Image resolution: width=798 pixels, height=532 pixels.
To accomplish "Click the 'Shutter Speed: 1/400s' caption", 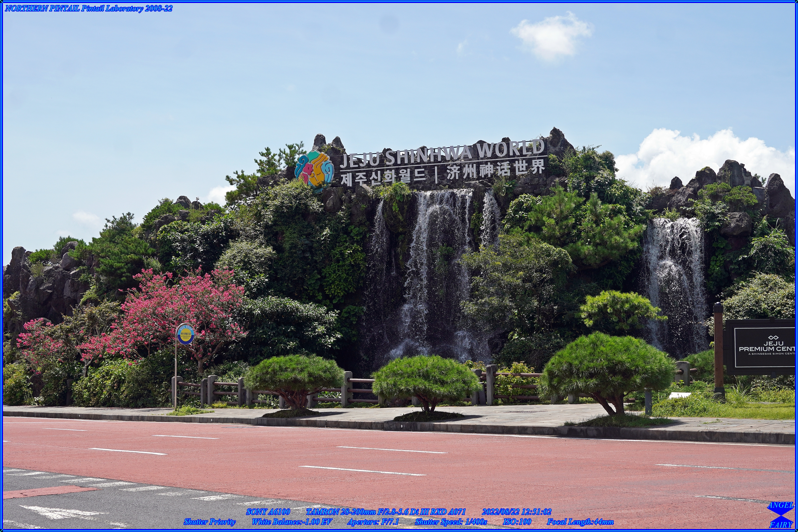I will coord(451,522).
